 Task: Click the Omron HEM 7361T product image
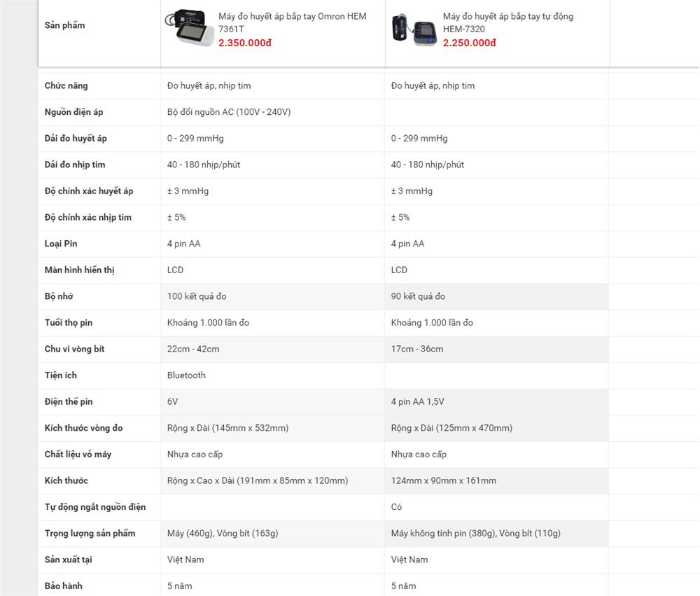click(189, 28)
